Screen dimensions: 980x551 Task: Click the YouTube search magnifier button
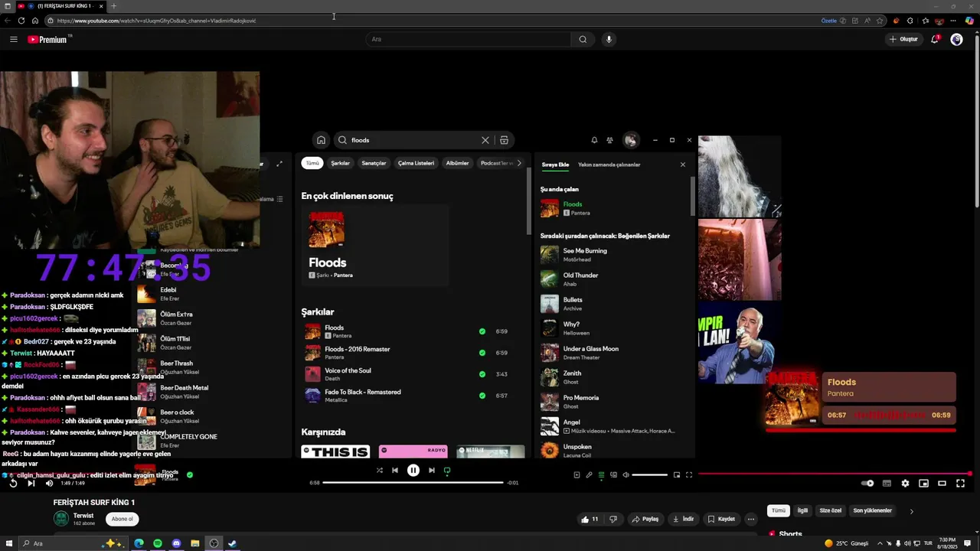(583, 39)
